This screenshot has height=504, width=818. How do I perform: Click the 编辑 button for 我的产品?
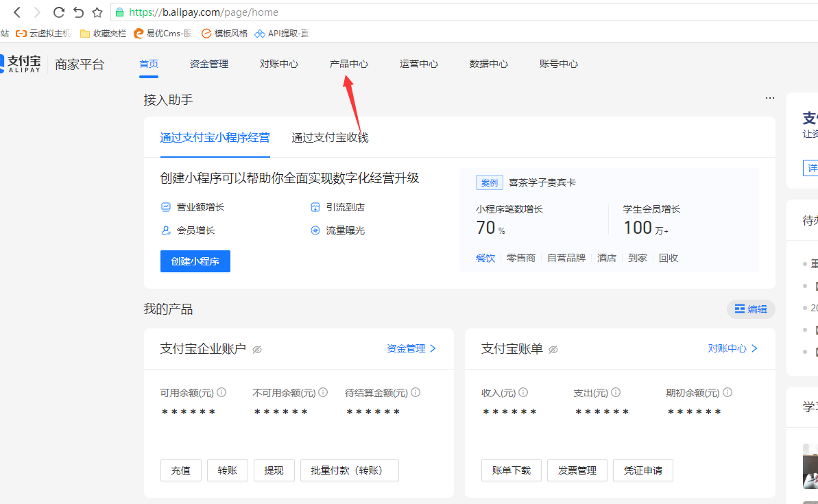tap(751, 309)
